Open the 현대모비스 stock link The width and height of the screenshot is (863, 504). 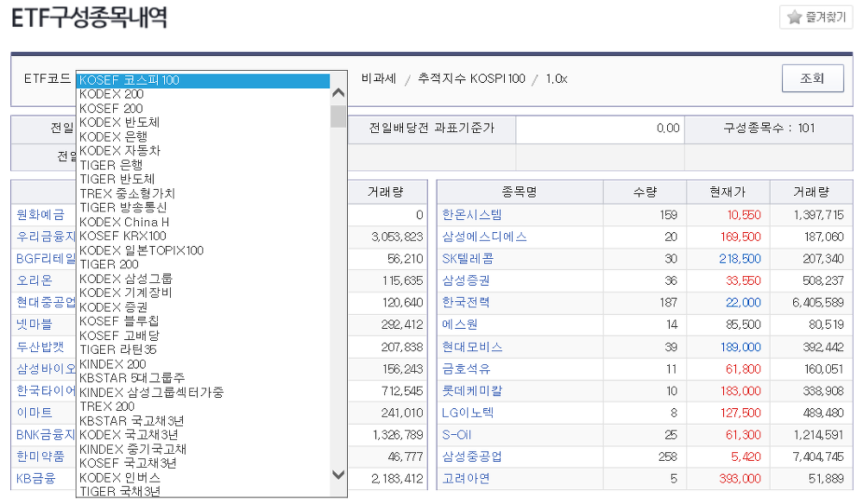472,347
